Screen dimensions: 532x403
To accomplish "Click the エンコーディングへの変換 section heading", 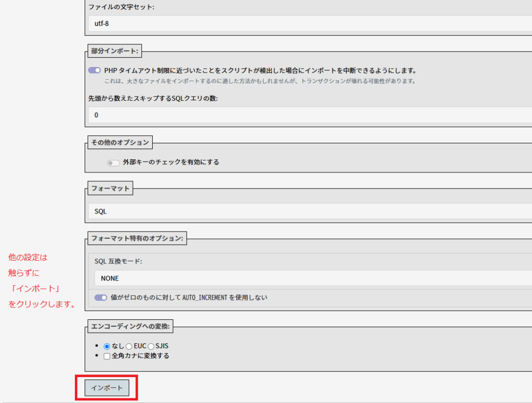I will (x=131, y=327).
